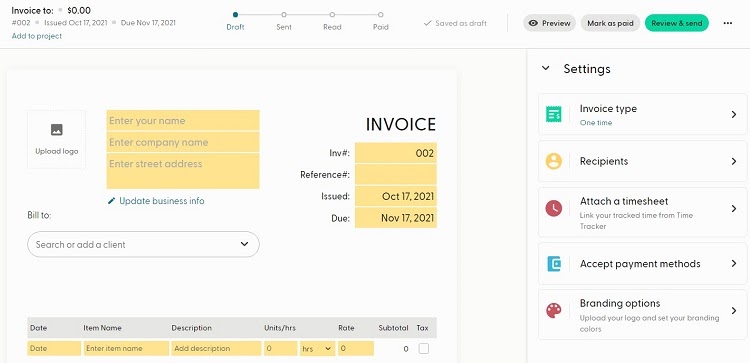Image resolution: width=750 pixels, height=363 pixels.
Task: Expand the Invoice type arrow
Action: pos(734,114)
